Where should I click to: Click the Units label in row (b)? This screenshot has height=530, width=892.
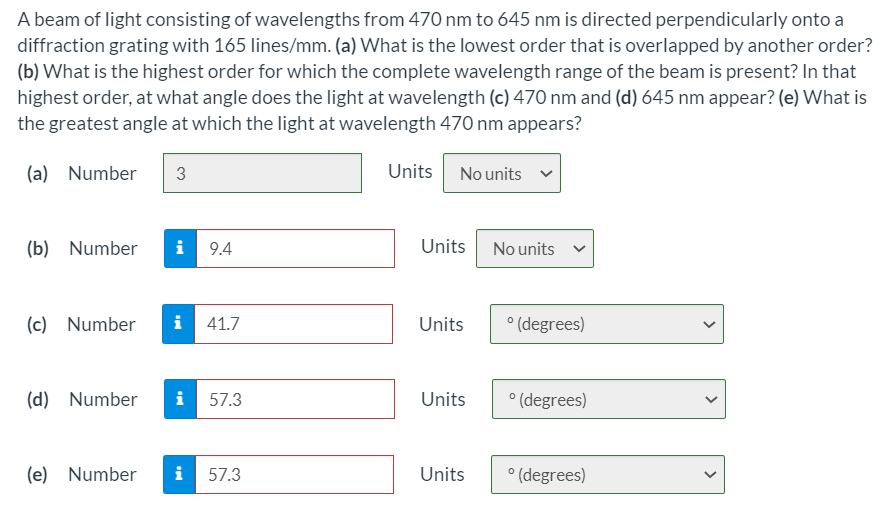[443, 246]
